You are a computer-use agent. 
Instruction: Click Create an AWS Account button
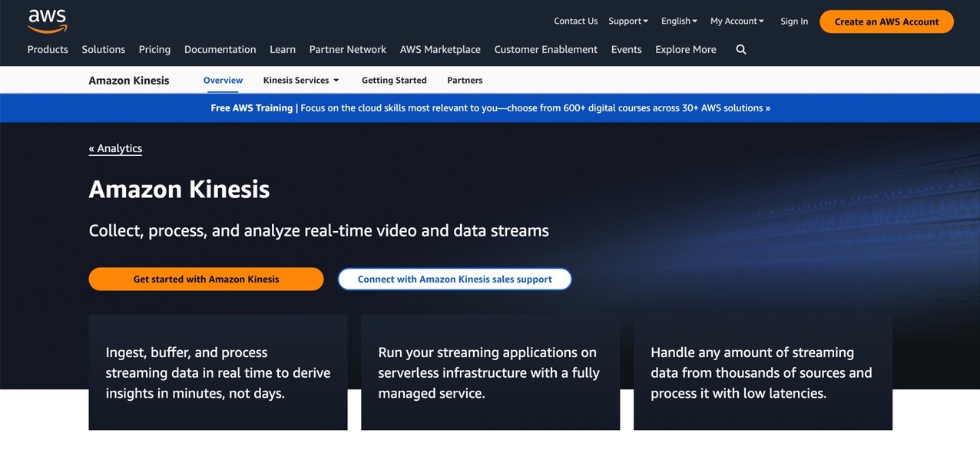(886, 21)
